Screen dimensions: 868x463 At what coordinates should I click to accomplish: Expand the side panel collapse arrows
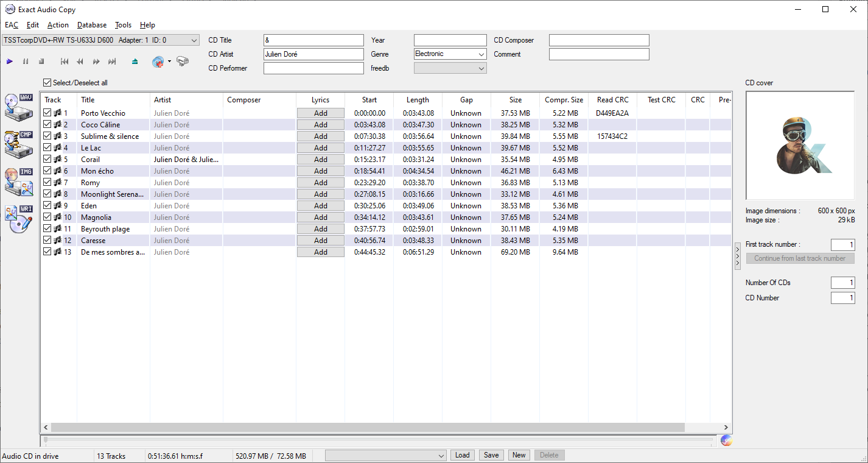tap(738, 255)
